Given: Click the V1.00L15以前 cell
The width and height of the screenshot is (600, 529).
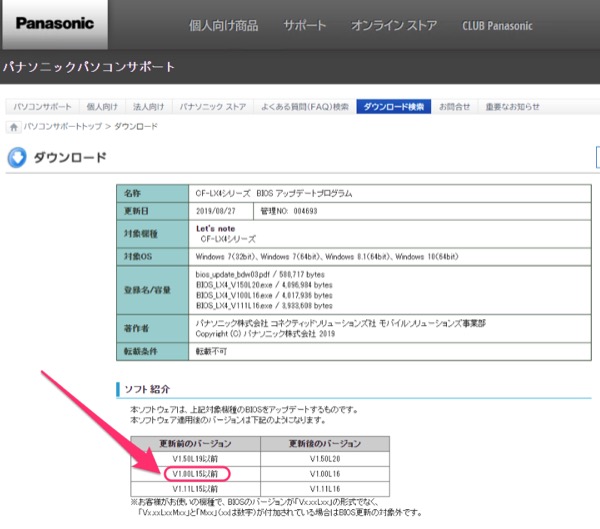Looking at the screenshot, I should click(195, 474).
